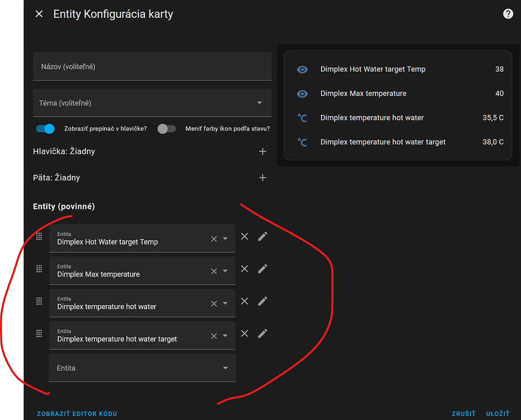
Task: Click eye icon for Dimplex Max temperature preview
Action: coord(302,94)
